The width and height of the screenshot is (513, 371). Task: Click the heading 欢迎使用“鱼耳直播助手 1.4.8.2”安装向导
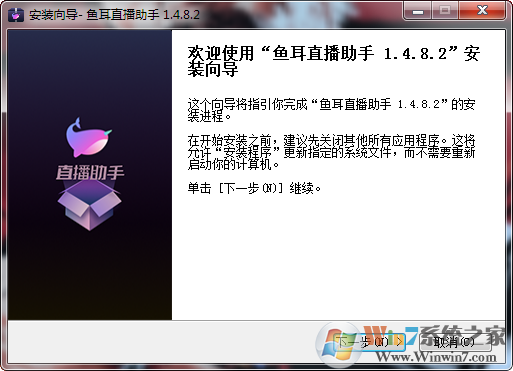tap(334, 61)
